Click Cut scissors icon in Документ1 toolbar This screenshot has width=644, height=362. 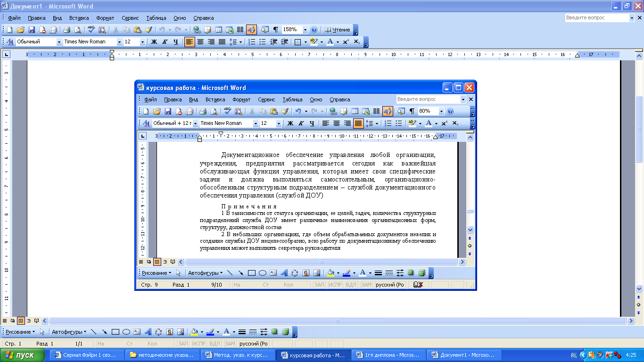116,30
